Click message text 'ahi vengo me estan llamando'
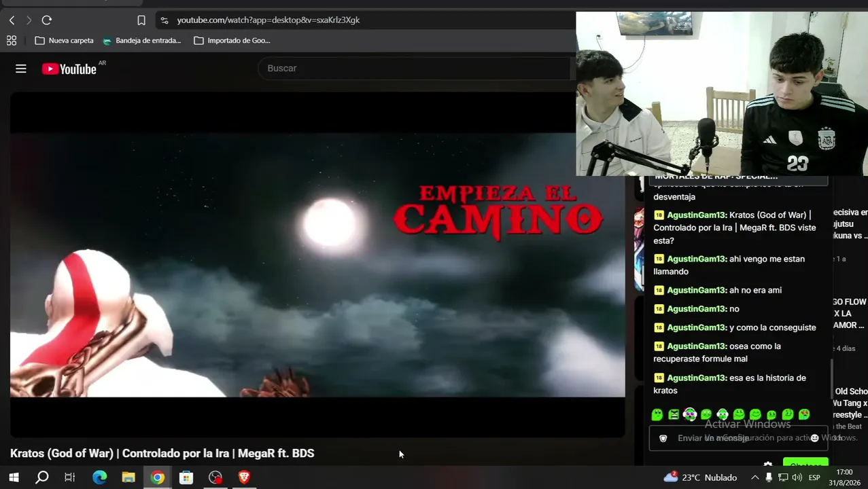The width and height of the screenshot is (868, 489). coord(729,265)
